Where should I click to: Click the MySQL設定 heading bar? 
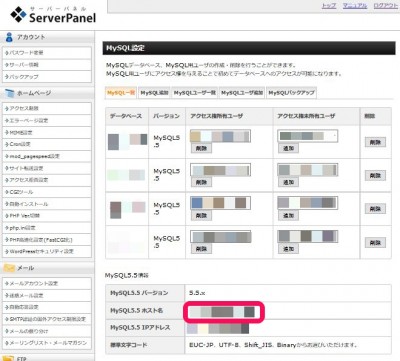pyautogui.click(x=249, y=48)
